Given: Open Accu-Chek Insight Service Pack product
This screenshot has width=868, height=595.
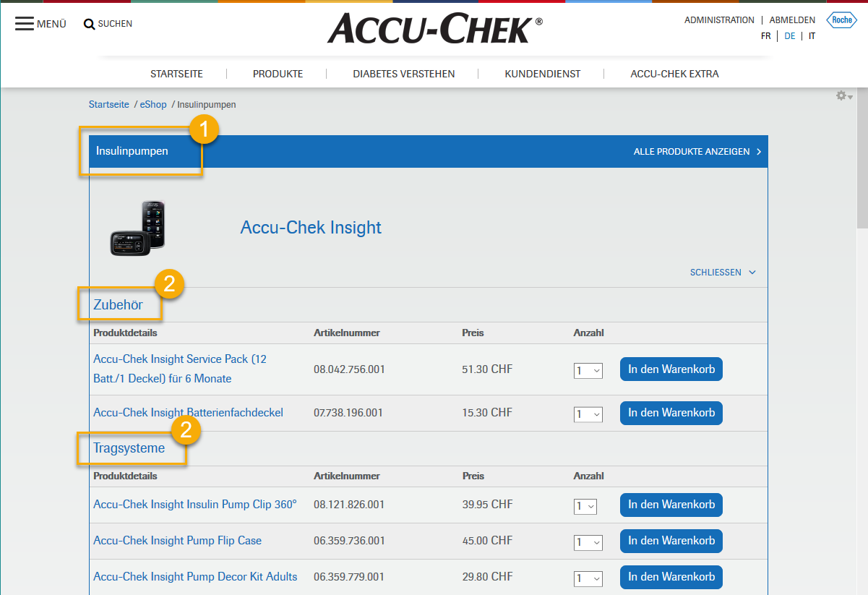Looking at the screenshot, I should point(180,369).
